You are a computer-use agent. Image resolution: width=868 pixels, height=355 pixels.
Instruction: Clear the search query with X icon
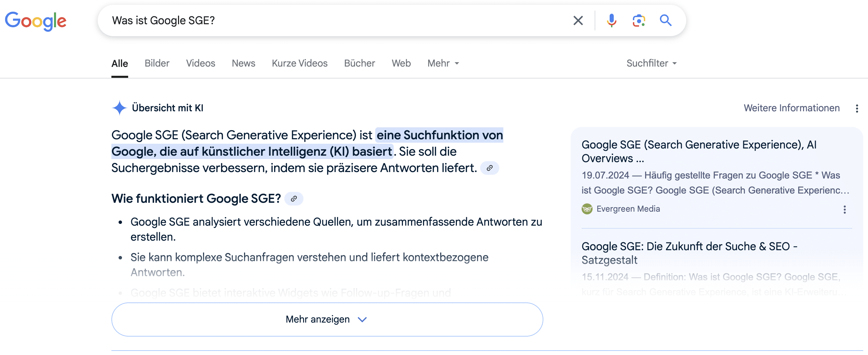pos(578,20)
